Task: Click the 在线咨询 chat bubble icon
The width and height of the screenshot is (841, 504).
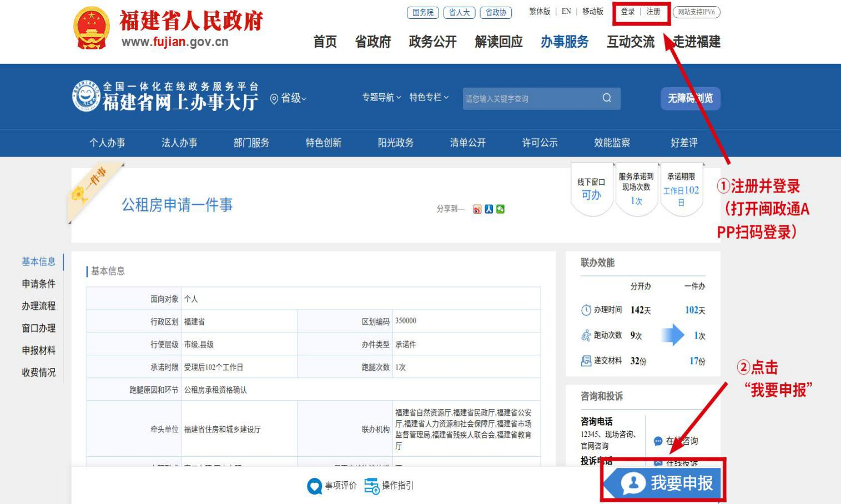Action: point(658,441)
